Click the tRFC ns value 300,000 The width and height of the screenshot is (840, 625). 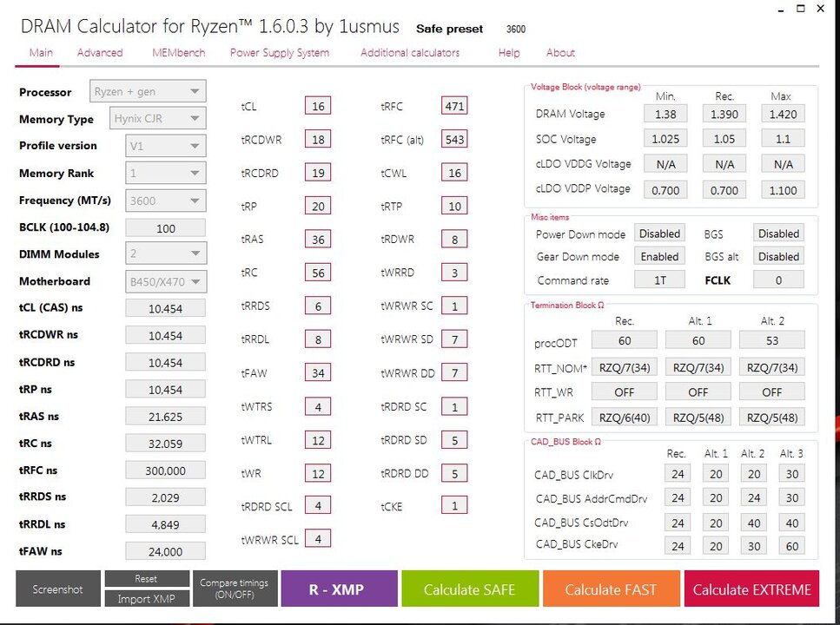point(166,470)
